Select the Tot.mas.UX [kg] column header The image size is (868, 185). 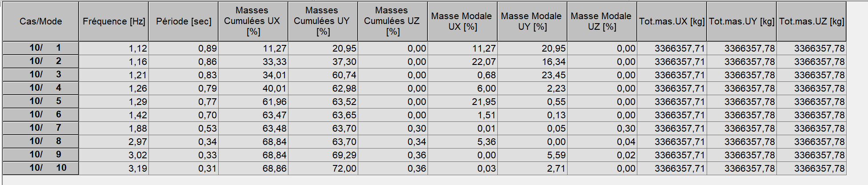[x=672, y=21]
